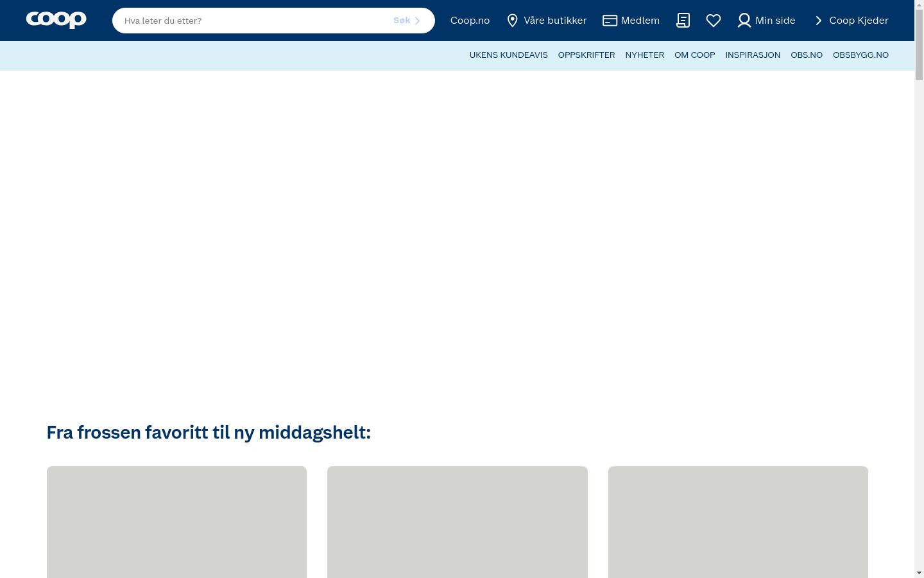The height and width of the screenshot is (578, 924).
Task: Open Inspirasjon menu item
Action: click(753, 55)
